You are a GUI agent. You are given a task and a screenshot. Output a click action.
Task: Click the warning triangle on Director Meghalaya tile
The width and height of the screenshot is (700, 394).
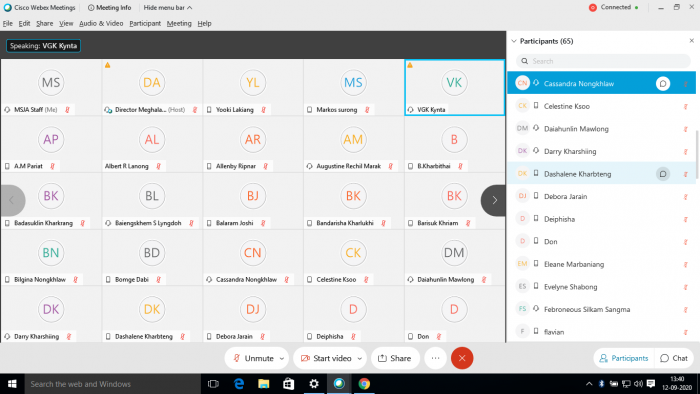pos(108,65)
